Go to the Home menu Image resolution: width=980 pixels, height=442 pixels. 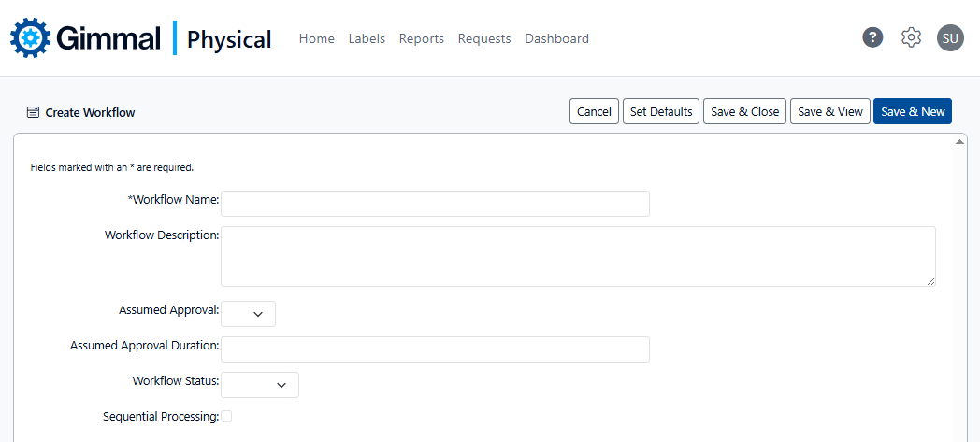pos(316,38)
